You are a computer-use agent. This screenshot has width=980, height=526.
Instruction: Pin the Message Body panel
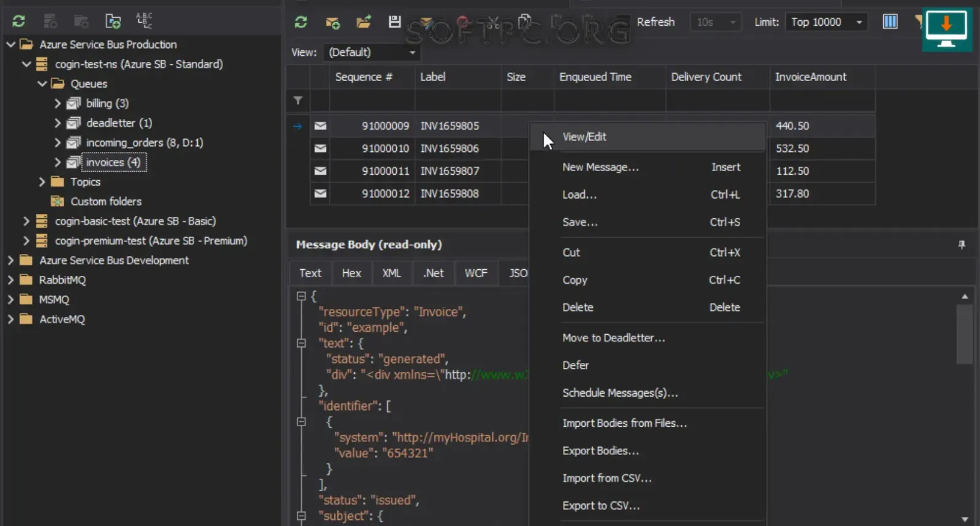pos(962,245)
